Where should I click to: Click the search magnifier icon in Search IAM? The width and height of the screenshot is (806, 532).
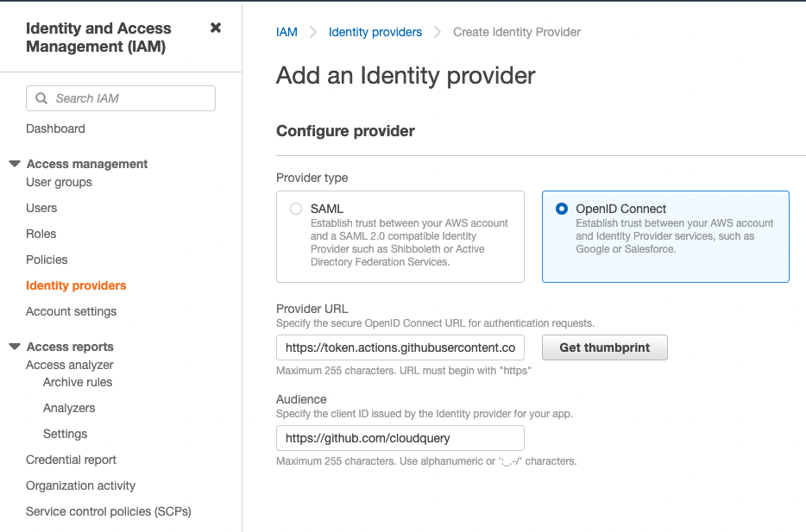[41, 98]
